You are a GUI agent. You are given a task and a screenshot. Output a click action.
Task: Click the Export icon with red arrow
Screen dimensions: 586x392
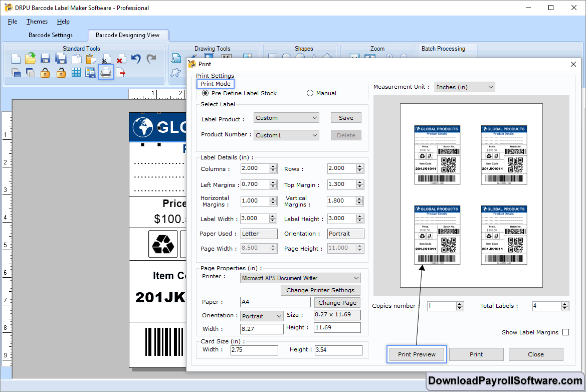121,72
